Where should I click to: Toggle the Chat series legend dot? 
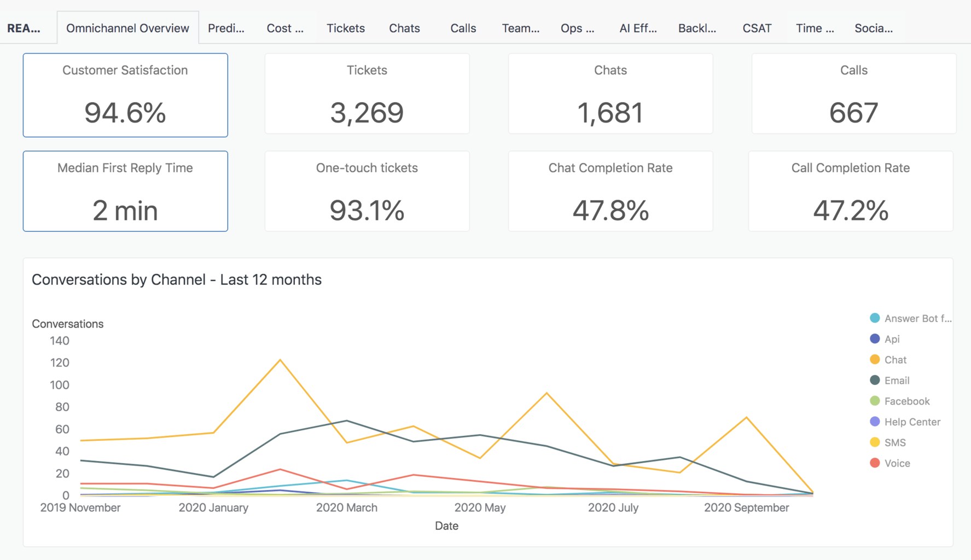point(875,360)
